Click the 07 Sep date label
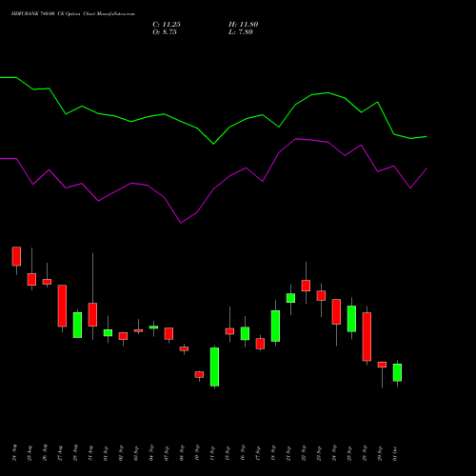The image size is (476, 476). (x=167, y=453)
